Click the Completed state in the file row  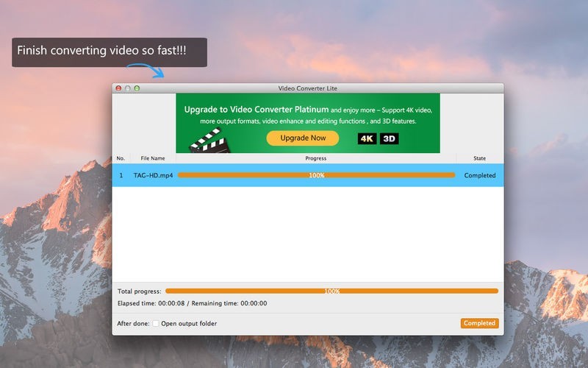(x=479, y=176)
